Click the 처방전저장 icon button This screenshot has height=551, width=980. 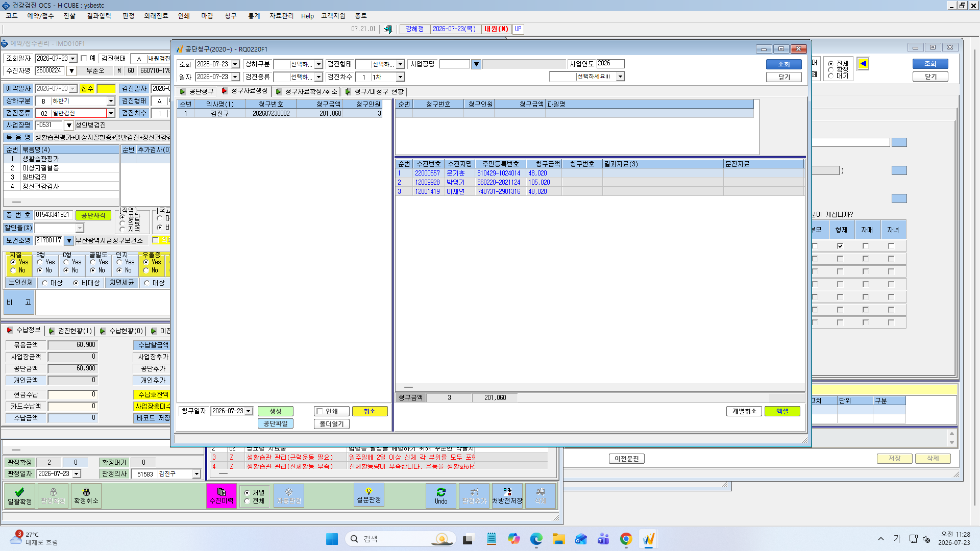point(507,495)
